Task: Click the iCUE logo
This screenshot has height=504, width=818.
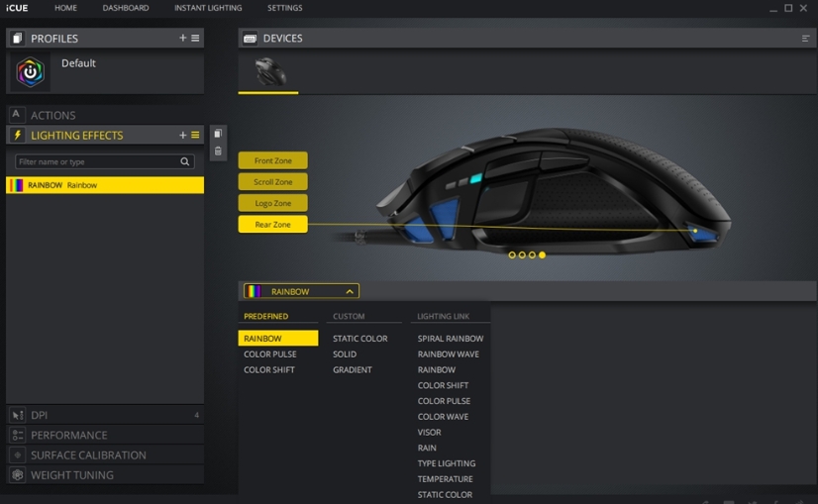Action: [x=17, y=8]
